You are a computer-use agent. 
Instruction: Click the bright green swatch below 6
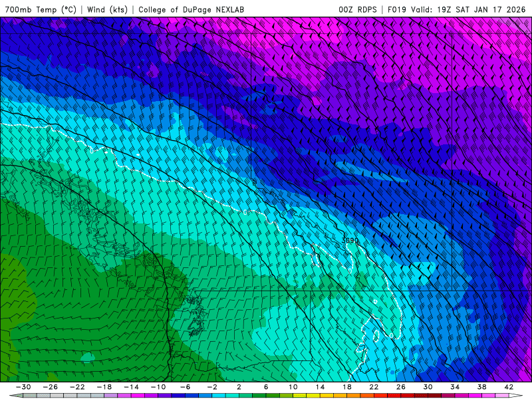point(273,396)
